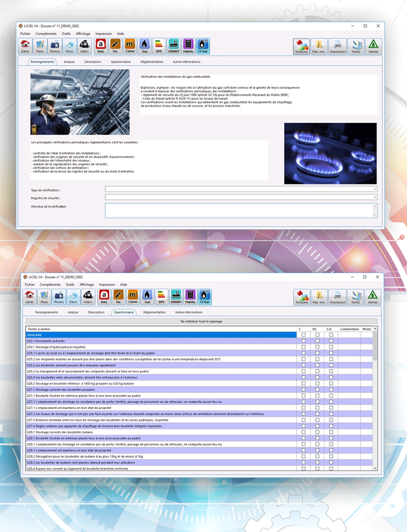This screenshot has height=532, width=407.
Task: Select row GZ8.4 Espace clos servant au logement
Action: point(161,469)
